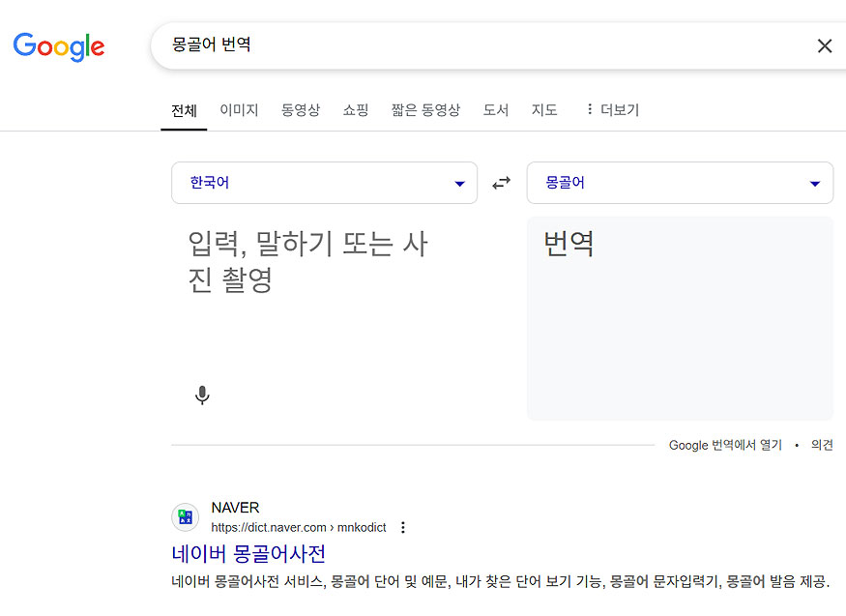
Task: Open the Google 번역에서 열기 link
Action: click(x=725, y=445)
